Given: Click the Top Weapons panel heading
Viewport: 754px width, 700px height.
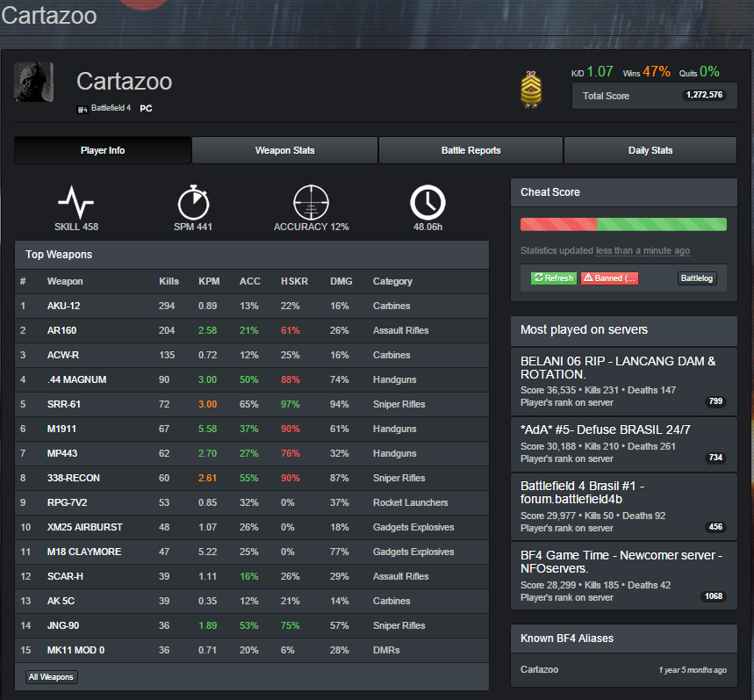Looking at the screenshot, I should 59,255.
